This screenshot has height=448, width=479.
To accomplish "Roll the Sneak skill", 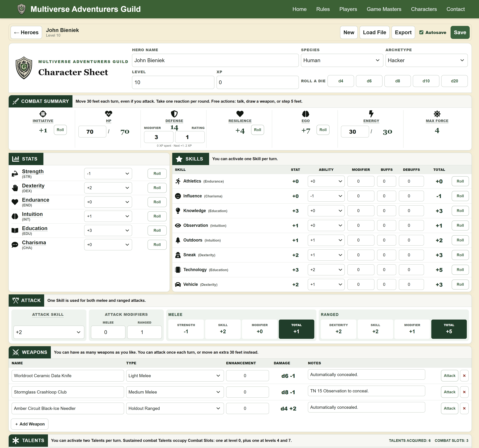I will click(x=460, y=255).
